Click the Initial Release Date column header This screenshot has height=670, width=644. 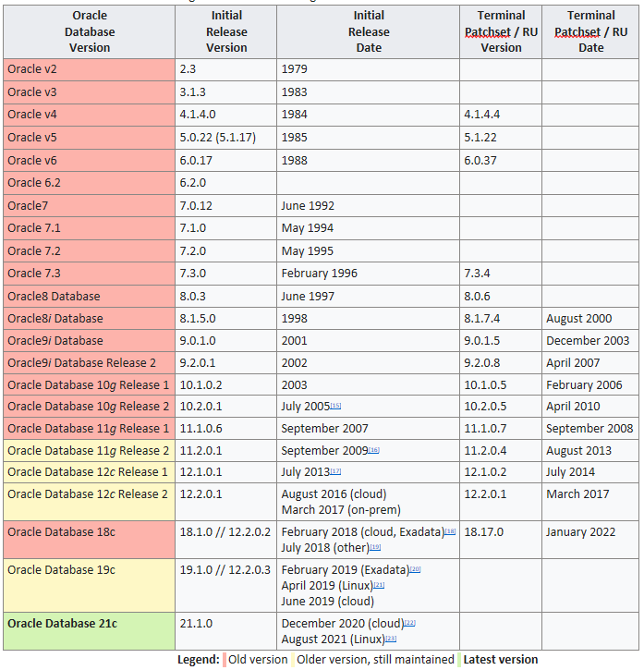click(x=369, y=31)
